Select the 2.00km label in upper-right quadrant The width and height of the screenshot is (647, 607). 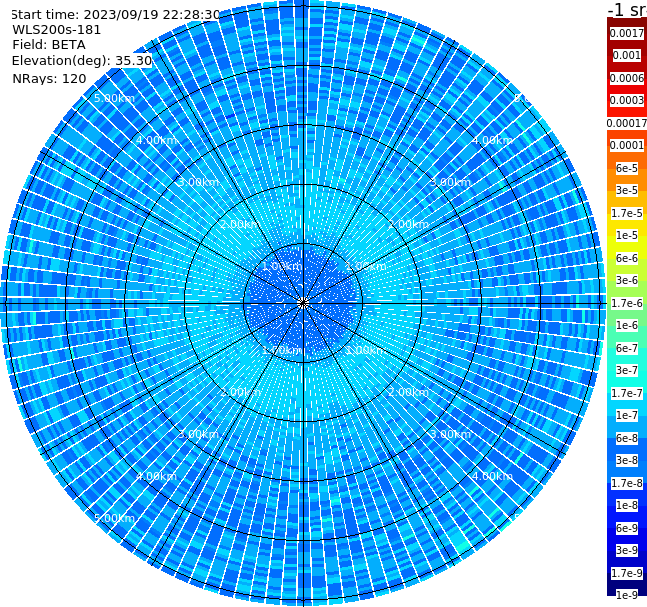point(408,224)
